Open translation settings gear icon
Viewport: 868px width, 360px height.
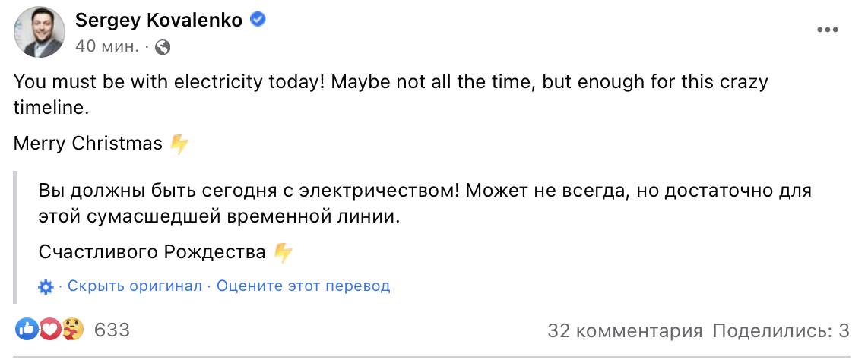point(46,287)
